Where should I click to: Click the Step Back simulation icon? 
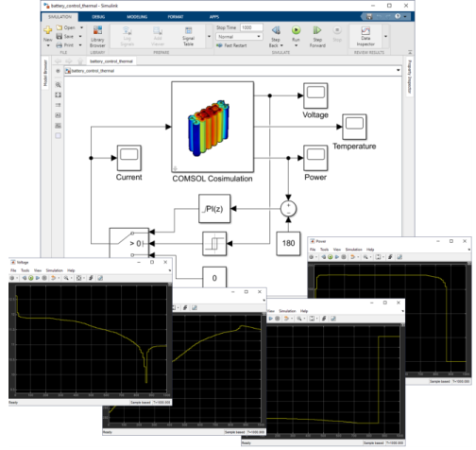(276, 30)
